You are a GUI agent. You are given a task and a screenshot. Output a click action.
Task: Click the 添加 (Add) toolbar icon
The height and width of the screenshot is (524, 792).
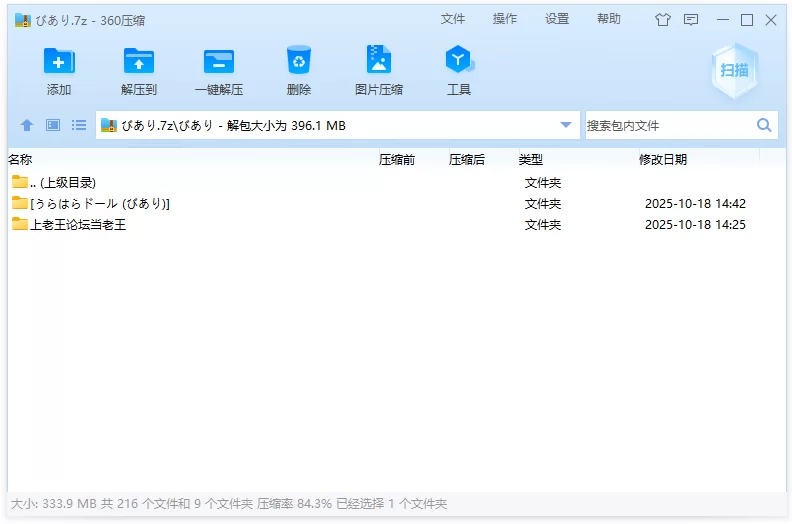click(59, 62)
